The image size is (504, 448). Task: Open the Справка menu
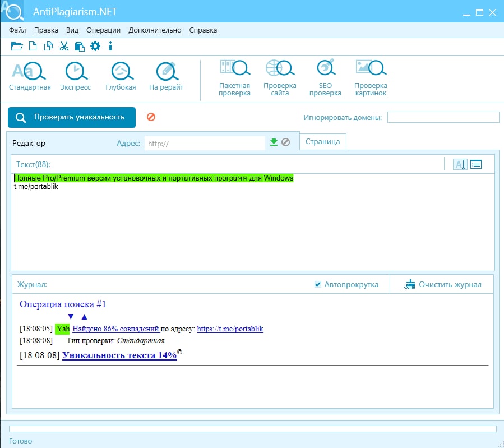click(203, 30)
